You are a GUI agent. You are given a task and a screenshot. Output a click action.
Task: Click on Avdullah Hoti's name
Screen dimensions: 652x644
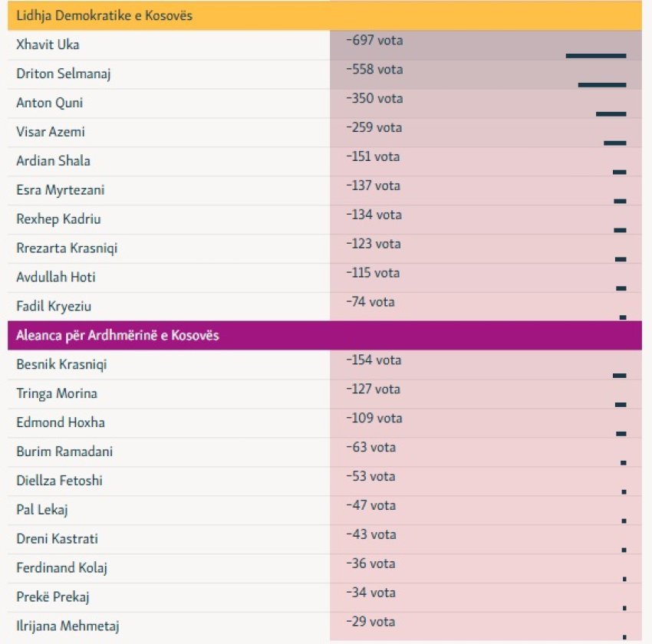pyautogui.click(x=56, y=278)
